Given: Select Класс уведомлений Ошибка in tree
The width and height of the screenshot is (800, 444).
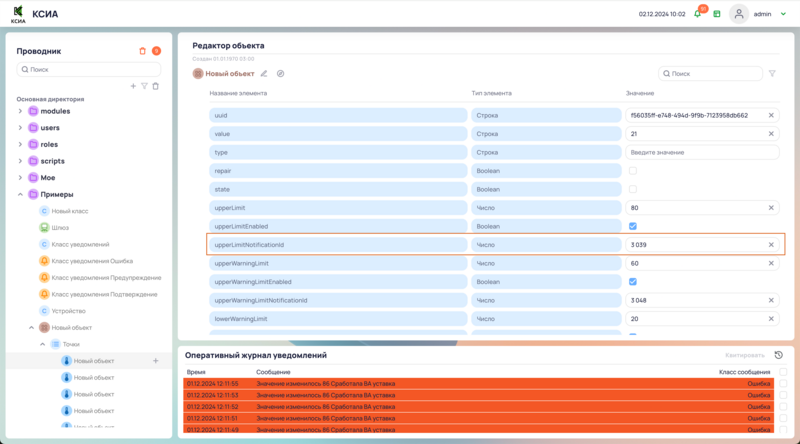Looking at the screenshot, I should pyautogui.click(x=91, y=261).
